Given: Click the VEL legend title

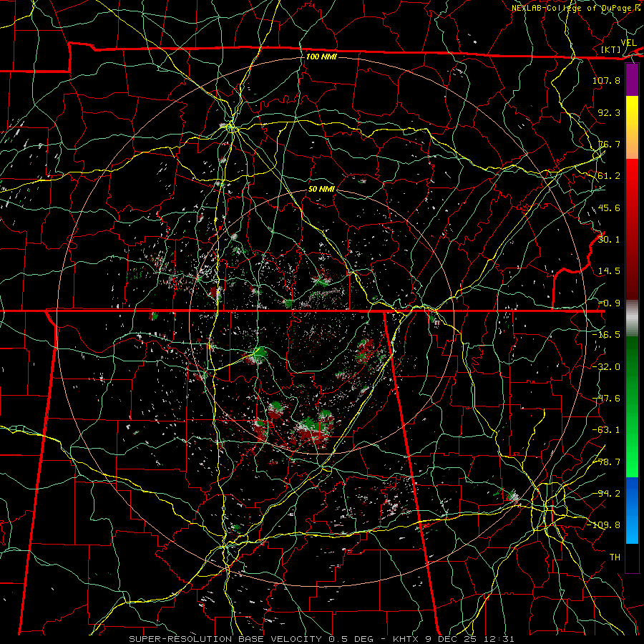Looking at the screenshot, I should pos(629,43).
